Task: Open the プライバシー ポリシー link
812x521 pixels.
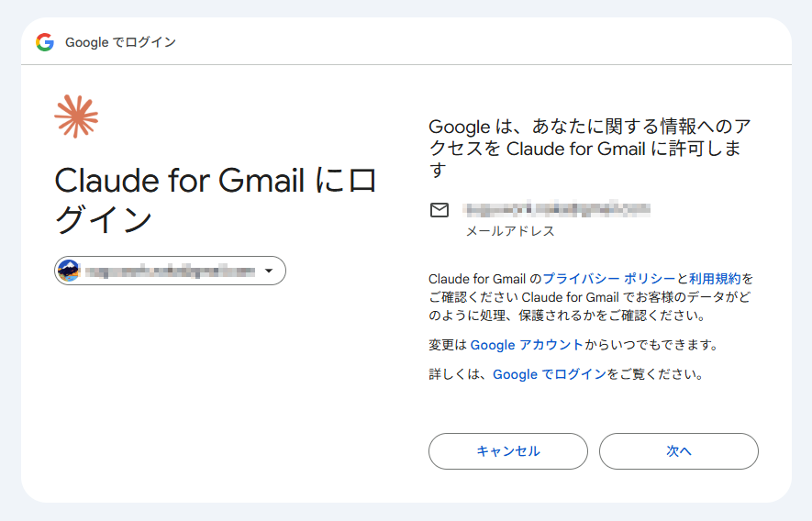Action: coord(609,279)
